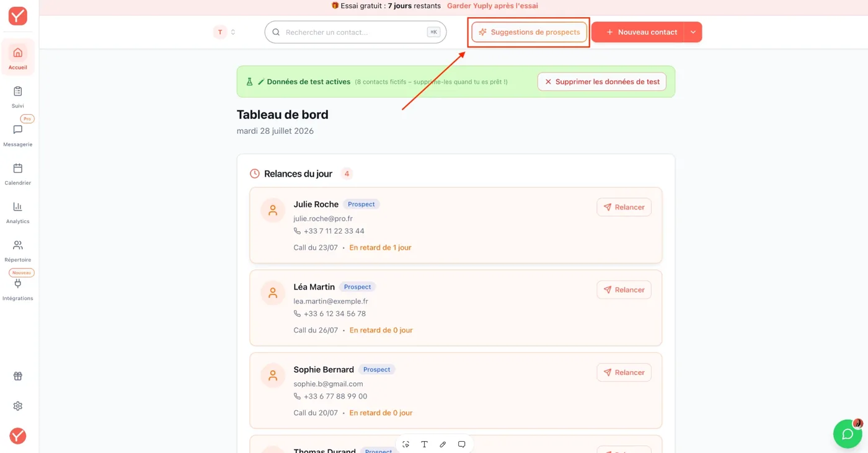Viewport: 868px width, 453px height.
Task: Click email julie.roche@pro.fr
Action: click(x=323, y=219)
